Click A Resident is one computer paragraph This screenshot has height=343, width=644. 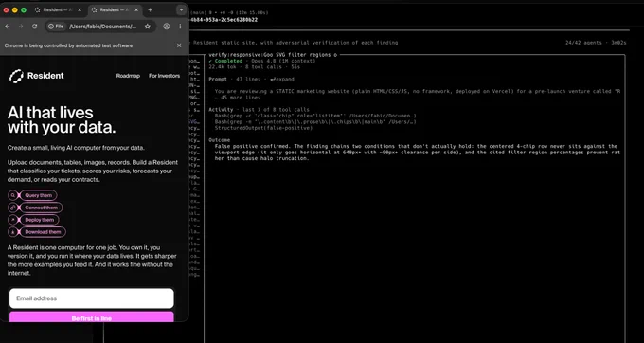[92, 261]
